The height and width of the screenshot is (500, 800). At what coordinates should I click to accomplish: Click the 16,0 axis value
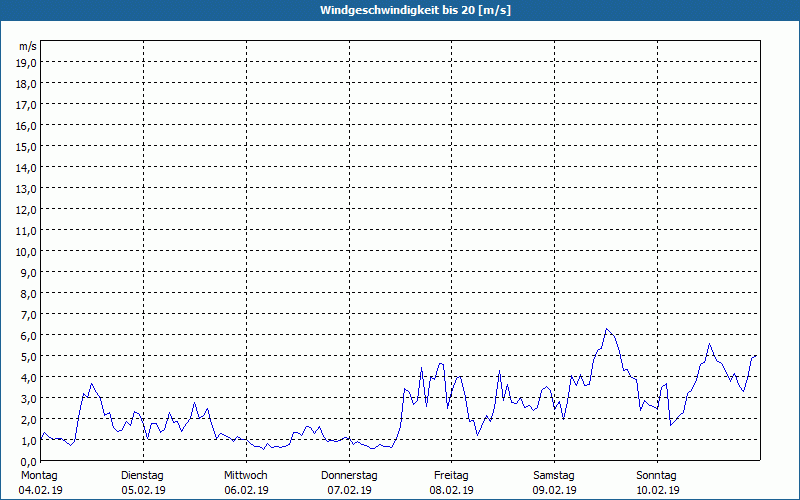(27, 126)
